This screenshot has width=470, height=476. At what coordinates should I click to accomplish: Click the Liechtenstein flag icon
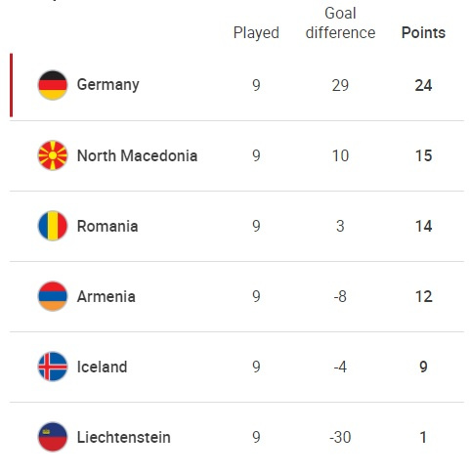tap(53, 437)
